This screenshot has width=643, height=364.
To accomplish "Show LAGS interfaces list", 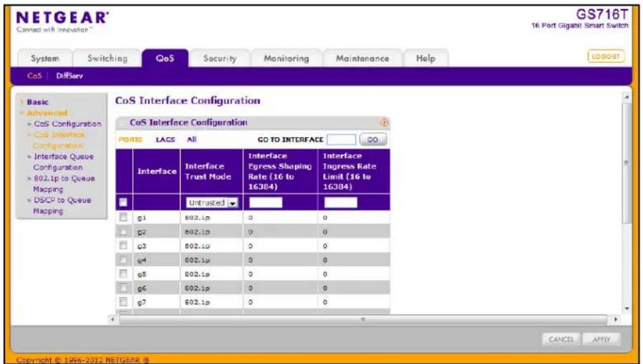I will [x=165, y=139].
